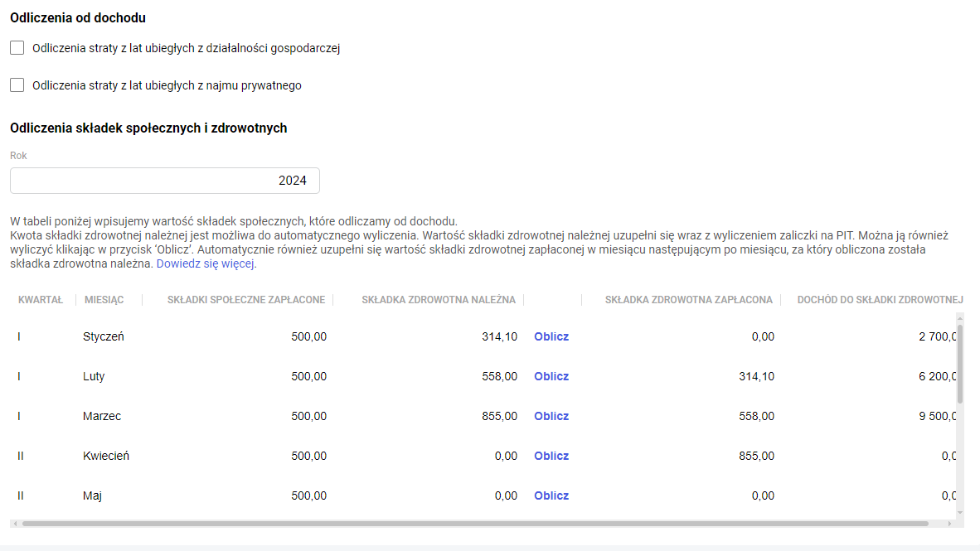
Task: Click the horizontal scrollbar's right arrow
Action: pos(950,524)
